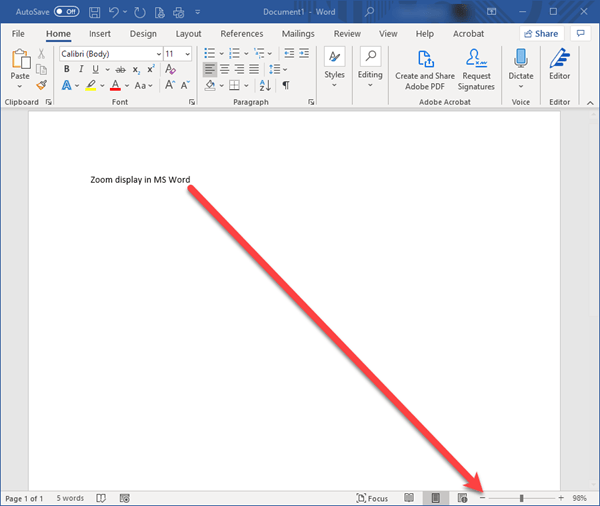
Task: Click Request Signatures icon
Action: [476, 66]
